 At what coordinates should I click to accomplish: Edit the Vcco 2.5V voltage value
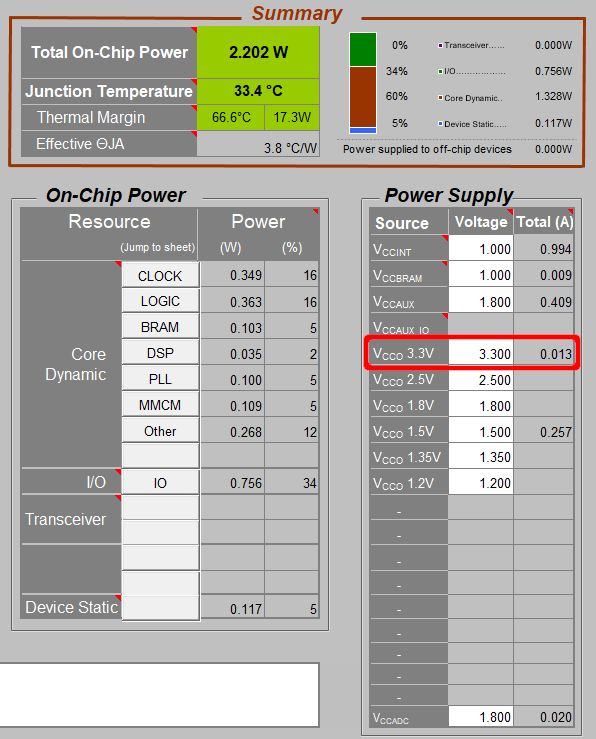[481, 379]
